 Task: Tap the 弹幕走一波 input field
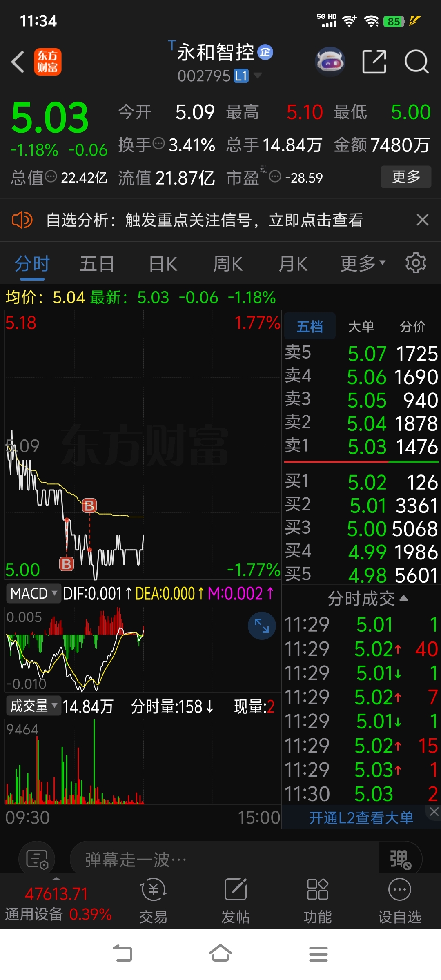click(x=225, y=860)
